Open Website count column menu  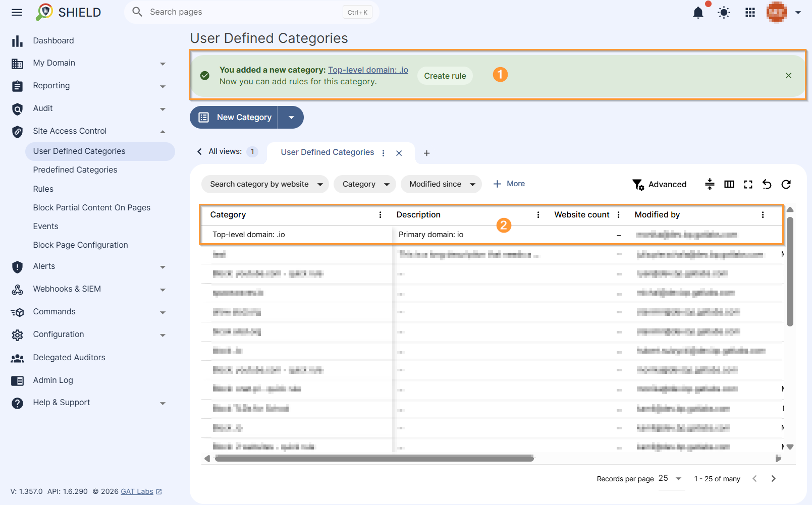coord(619,215)
